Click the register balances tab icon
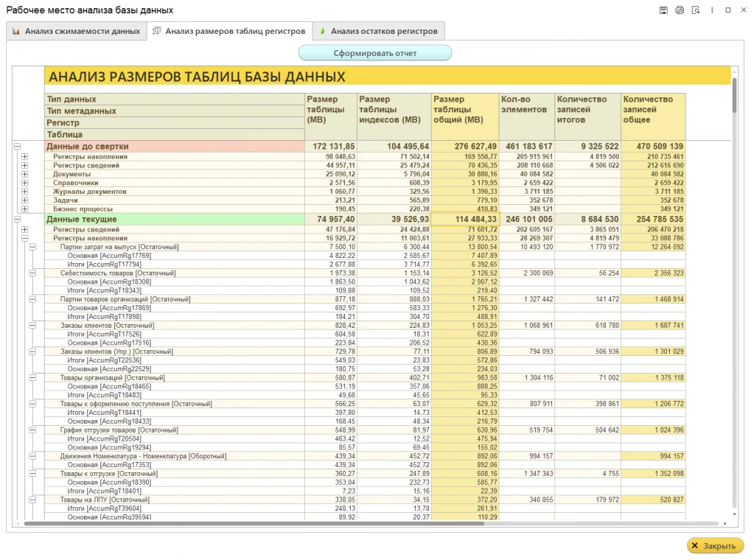This screenshot has height=560, width=754. click(321, 31)
